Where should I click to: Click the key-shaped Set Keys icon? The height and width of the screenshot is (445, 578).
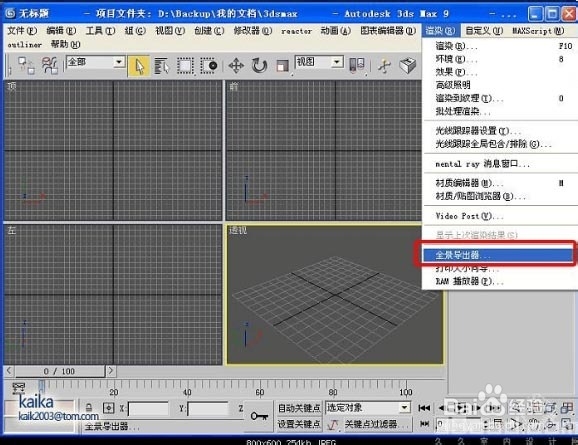click(x=259, y=416)
